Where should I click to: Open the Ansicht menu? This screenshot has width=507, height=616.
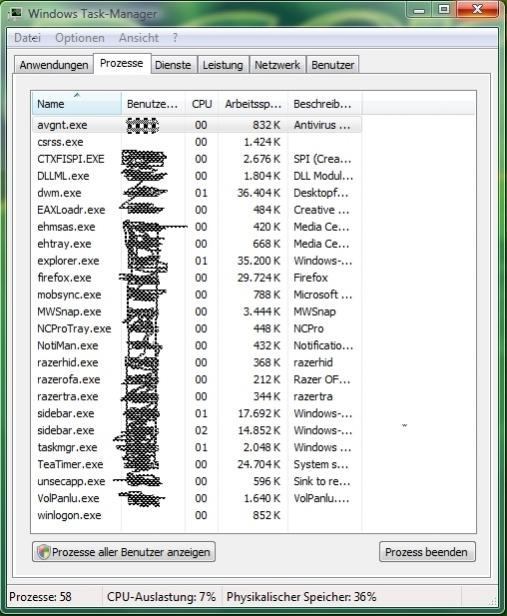pos(139,38)
